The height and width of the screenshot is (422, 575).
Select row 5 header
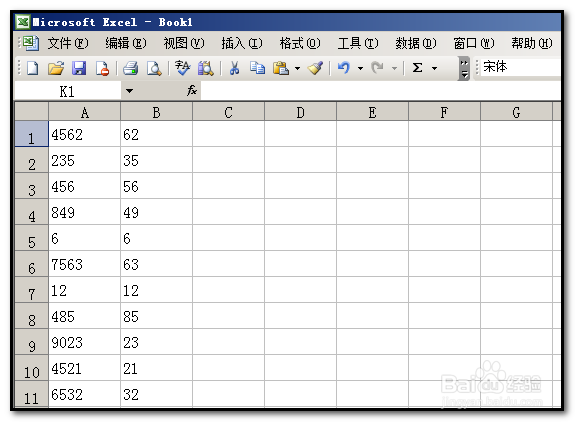32,238
